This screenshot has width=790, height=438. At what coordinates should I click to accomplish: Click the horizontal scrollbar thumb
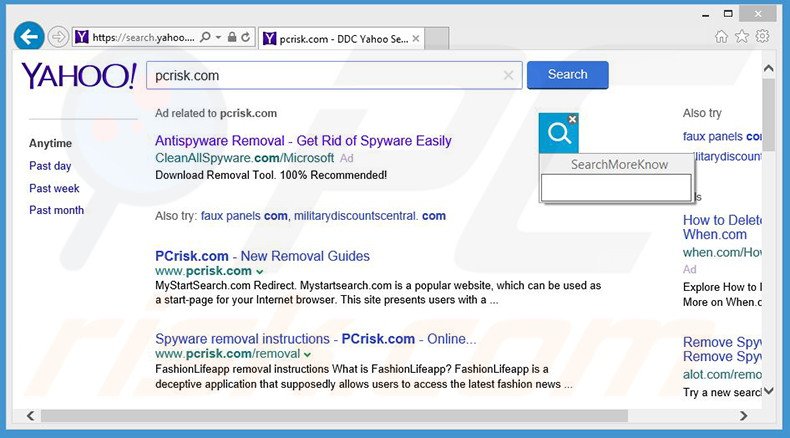point(335,415)
